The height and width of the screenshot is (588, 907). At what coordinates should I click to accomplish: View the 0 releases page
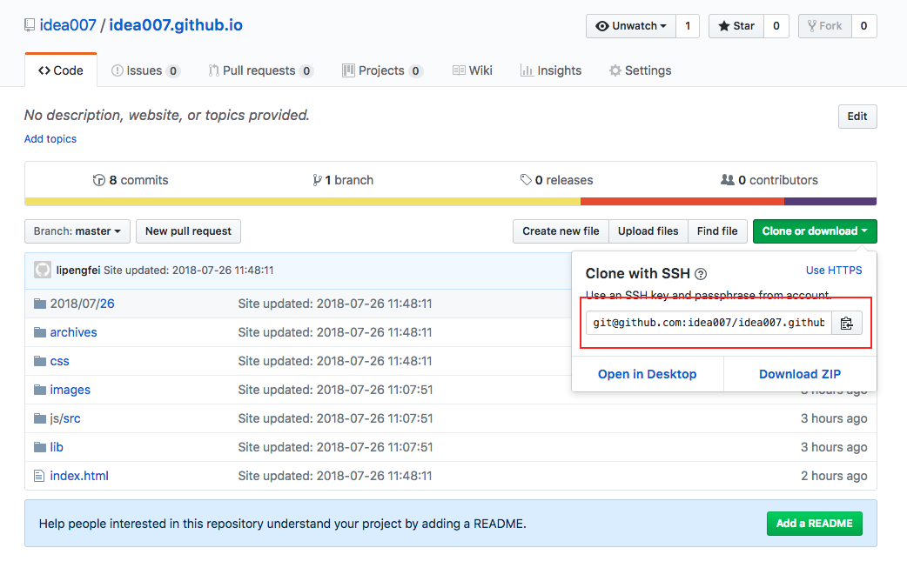coord(556,180)
